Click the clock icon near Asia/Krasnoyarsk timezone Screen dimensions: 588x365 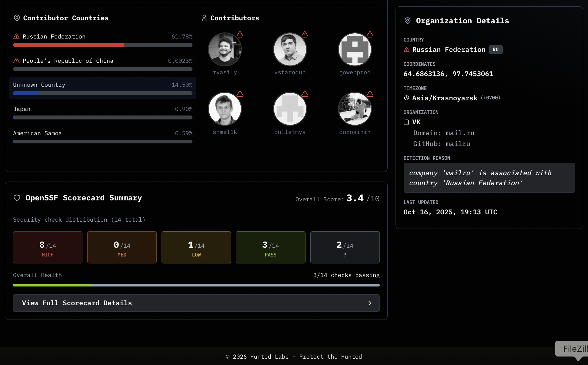pos(406,98)
